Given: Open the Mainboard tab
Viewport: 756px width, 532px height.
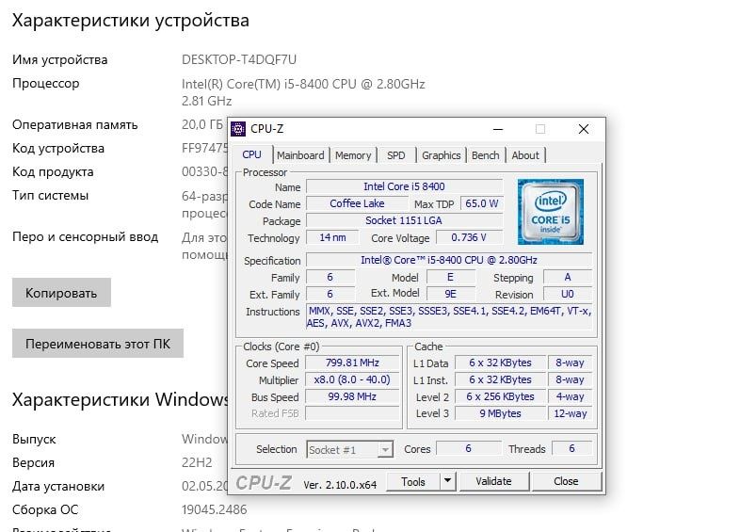Looking at the screenshot, I should pyautogui.click(x=300, y=155).
